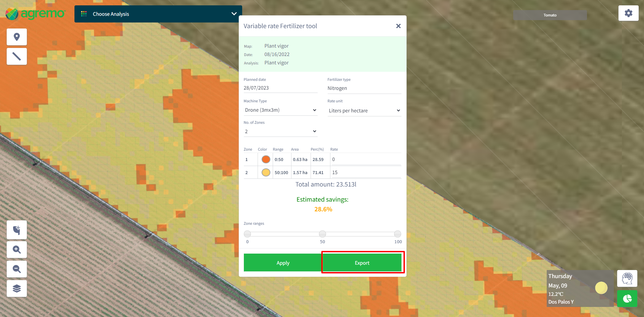Click the zone 2 Rate input field
Viewport: 644px width, 317px height.
pos(366,172)
